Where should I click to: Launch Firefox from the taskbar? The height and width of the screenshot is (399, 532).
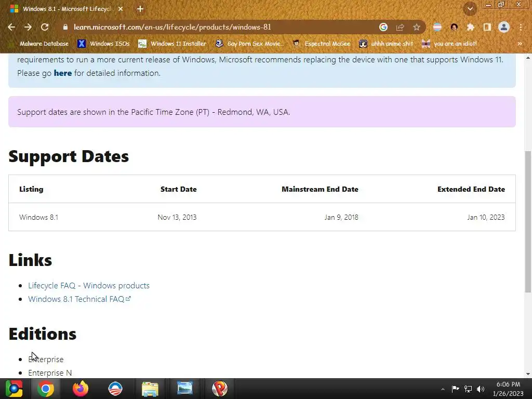[81, 389]
